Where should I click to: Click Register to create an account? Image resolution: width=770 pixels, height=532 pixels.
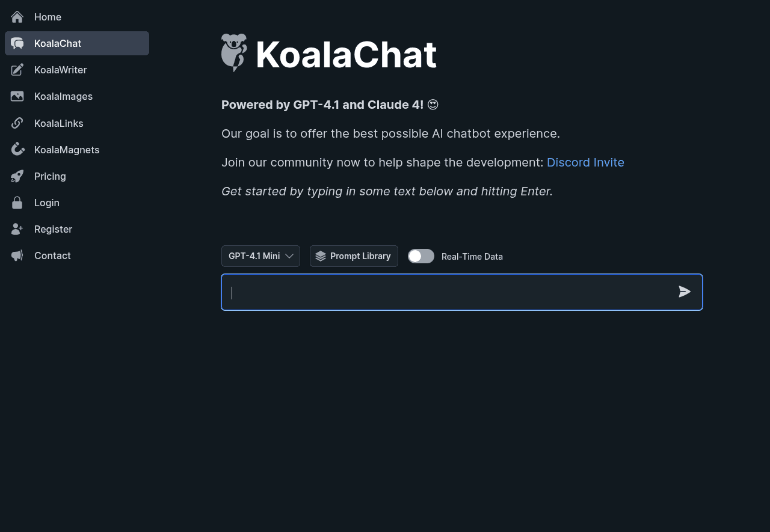pyautogui.click(x=53, y=228)
